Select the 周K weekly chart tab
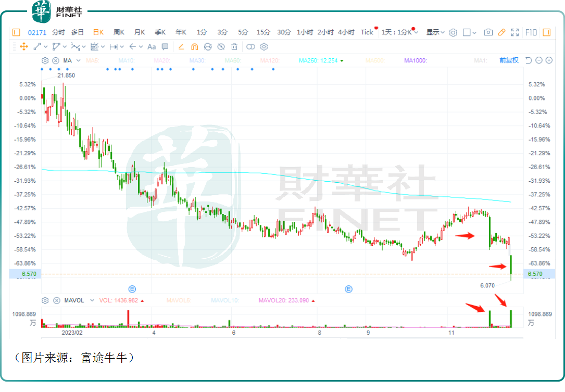 [119, 32]
